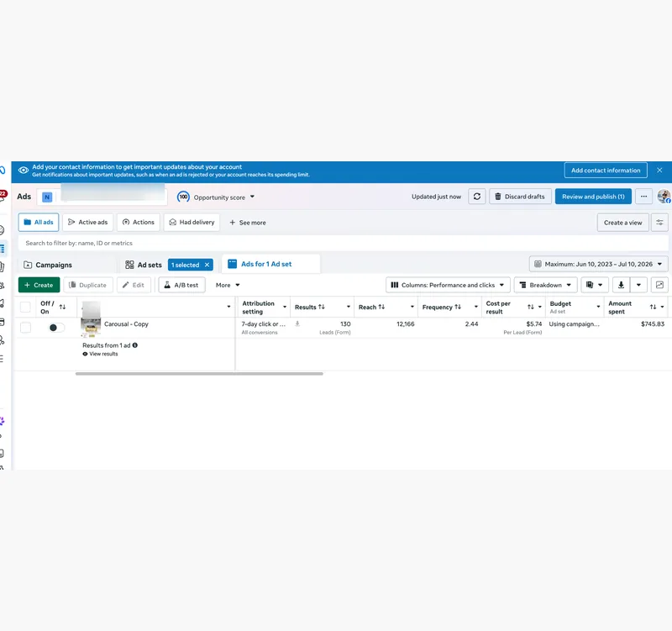Open the charts view icon button
This screenshot has width=672, height=631.
click(x=659, y=285)
